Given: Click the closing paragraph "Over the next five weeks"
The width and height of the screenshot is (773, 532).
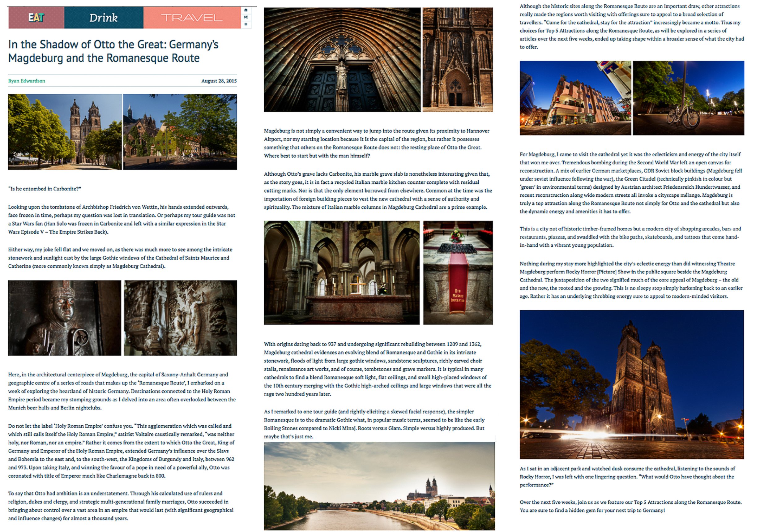Looking at the screenshot, I should click(x=631, y=506).
